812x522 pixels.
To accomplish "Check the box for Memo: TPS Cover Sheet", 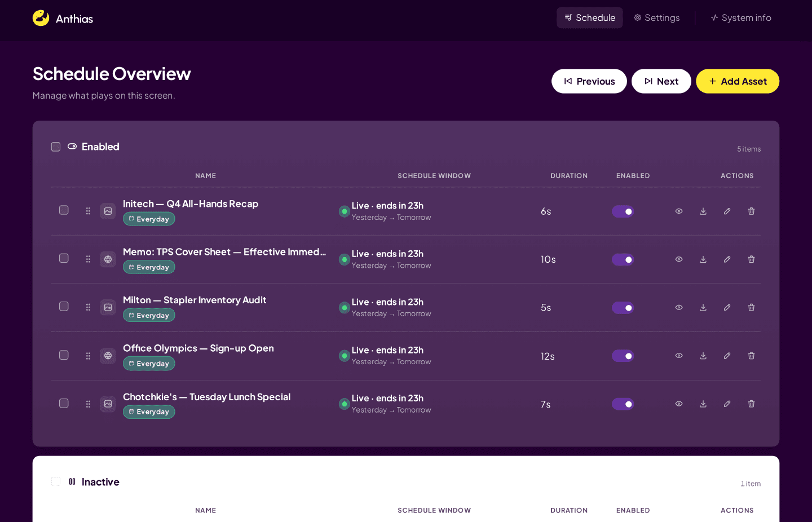I will pyautogui.click(x=64, y=258).
